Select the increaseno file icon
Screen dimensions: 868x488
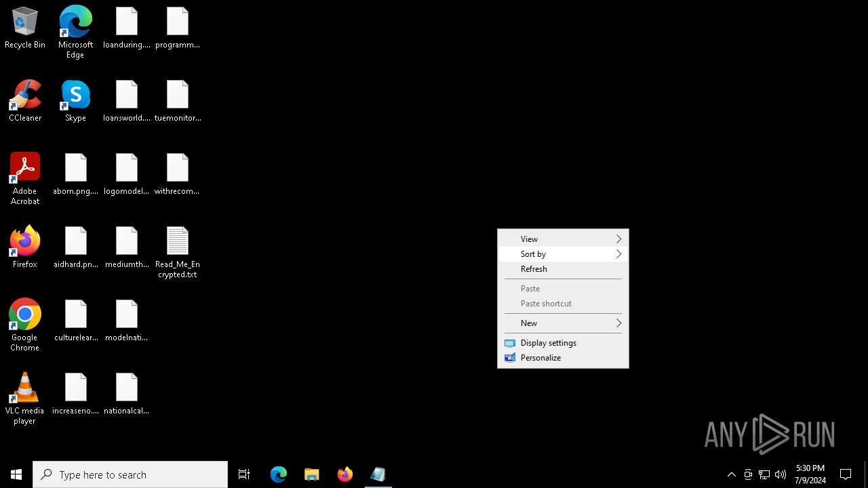(x=76, y=394)
